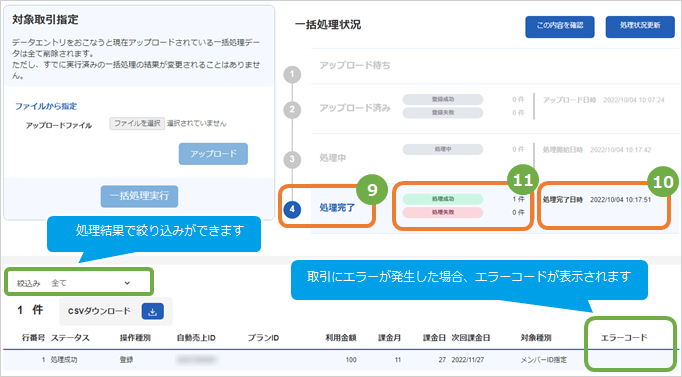Click the アップロード待ち step label
The height and width of the screenshot is (377, 682).
tap(355, 65)
